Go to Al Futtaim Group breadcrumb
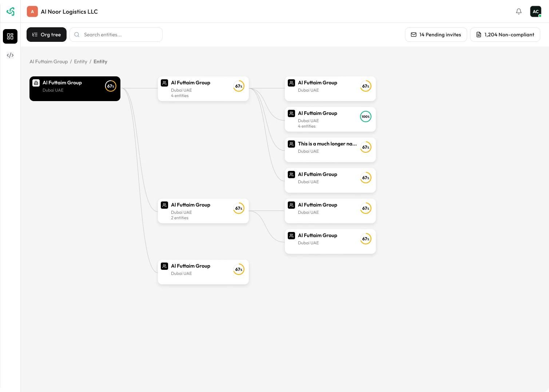 (x=49, y=61)
